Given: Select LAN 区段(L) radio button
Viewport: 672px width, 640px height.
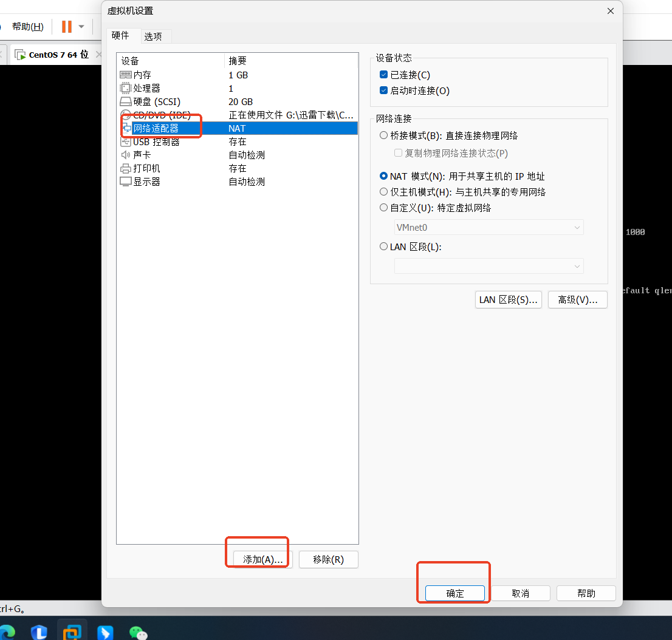Looking at the screenshot, I should point(383,247).
